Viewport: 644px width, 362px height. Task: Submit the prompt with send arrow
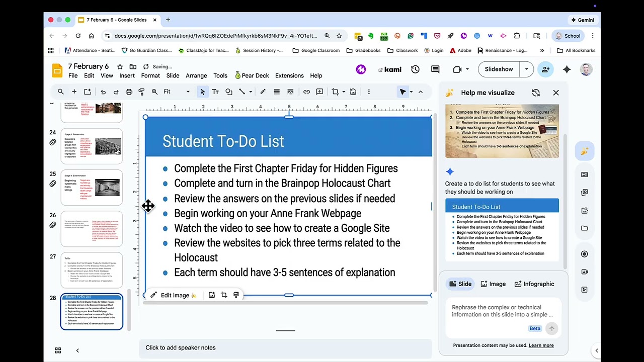click(552, 328)
